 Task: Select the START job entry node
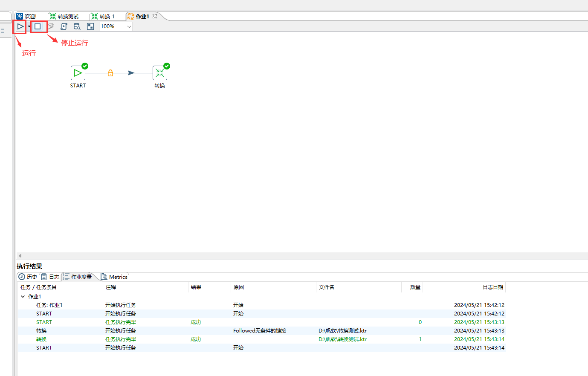coord(78,73)
